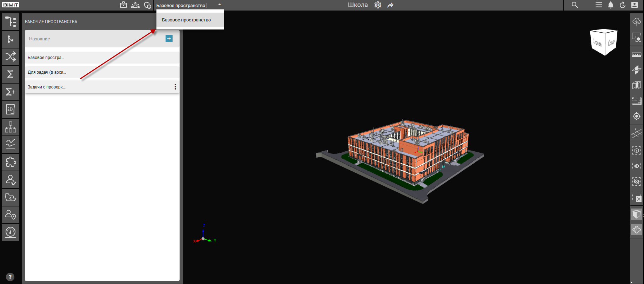
Task: Click the Название workspace name field
Action: coord(95,39)
